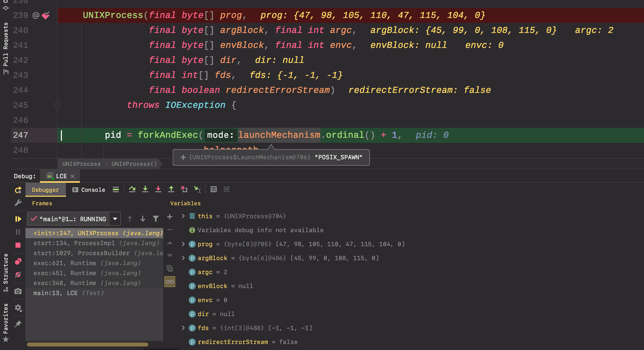Select next frame down arrow
Viewport: 644px width, 350px height.
click(143, 219)
